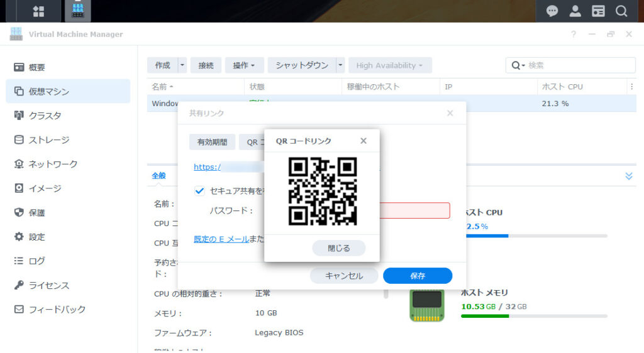Collapse the details panel with double chevron
Image resolution: width=644 pixels, height=353 pixels.
point(629,176)
